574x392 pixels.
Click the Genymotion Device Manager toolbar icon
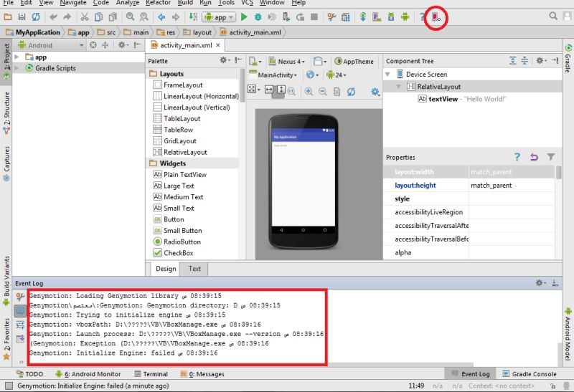(436, 17)
